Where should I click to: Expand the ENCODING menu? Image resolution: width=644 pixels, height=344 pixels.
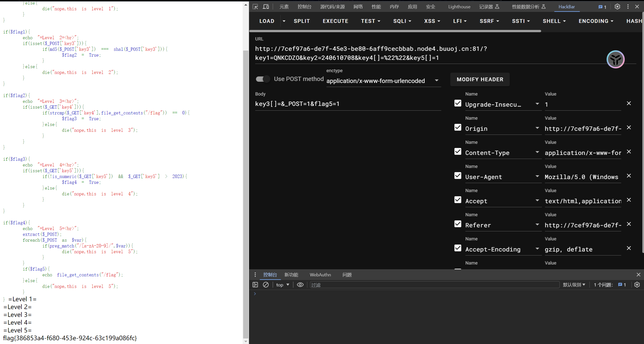coord(596,21)
